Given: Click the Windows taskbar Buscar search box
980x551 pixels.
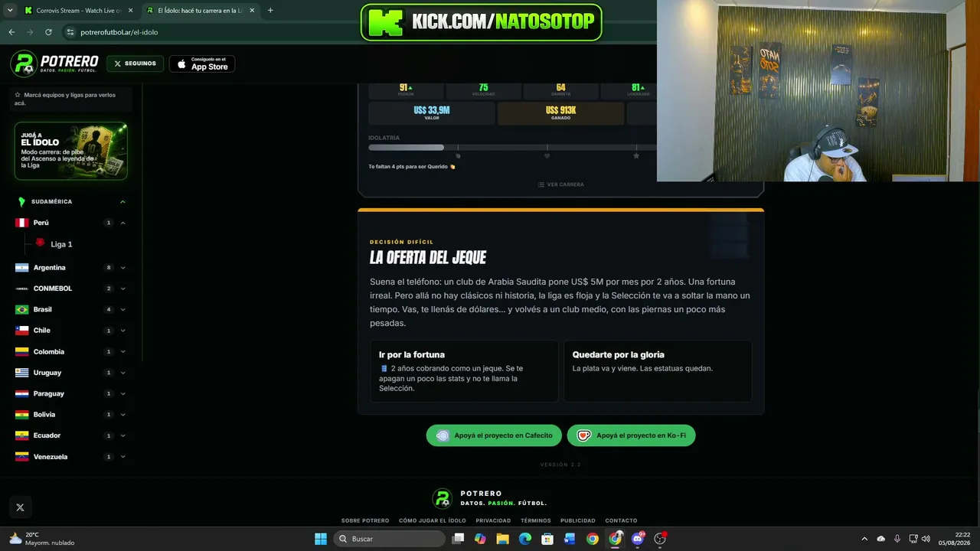Looking at the screenshot, I should tap(391, 539).
